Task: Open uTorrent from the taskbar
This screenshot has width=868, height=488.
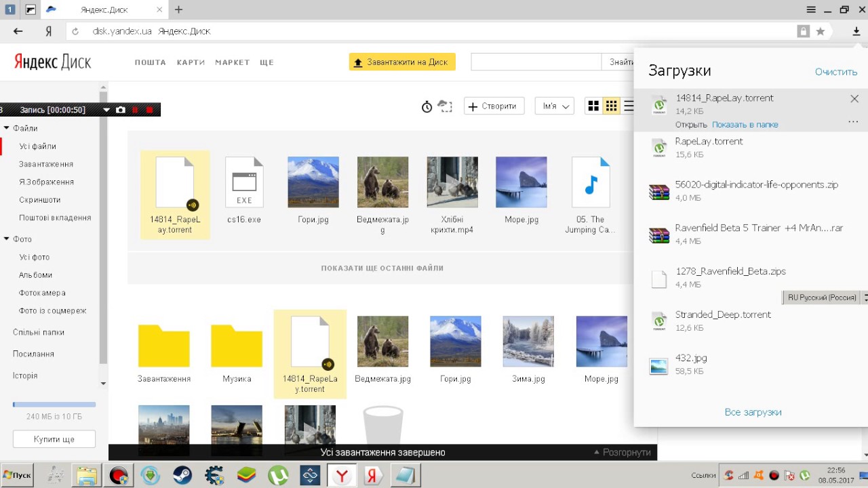Action: pos(278,475)
